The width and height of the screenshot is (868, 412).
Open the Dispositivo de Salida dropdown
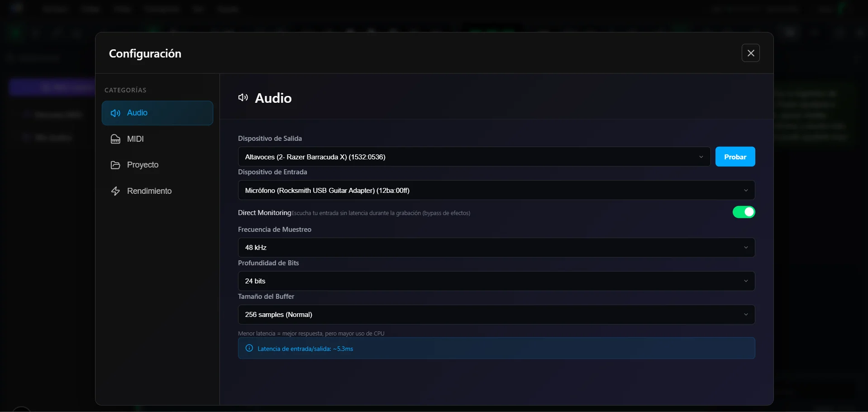coord(473,157)
